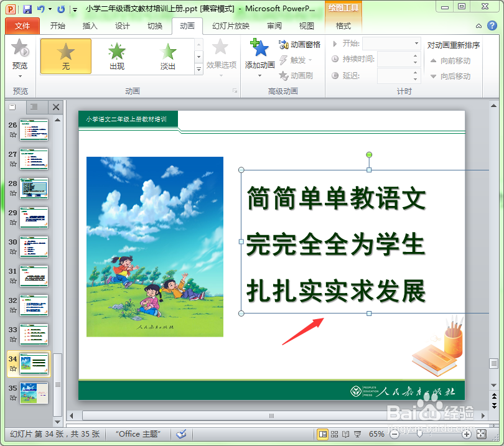
Task: Click the zoom out minus button
Action: point(394,434)
